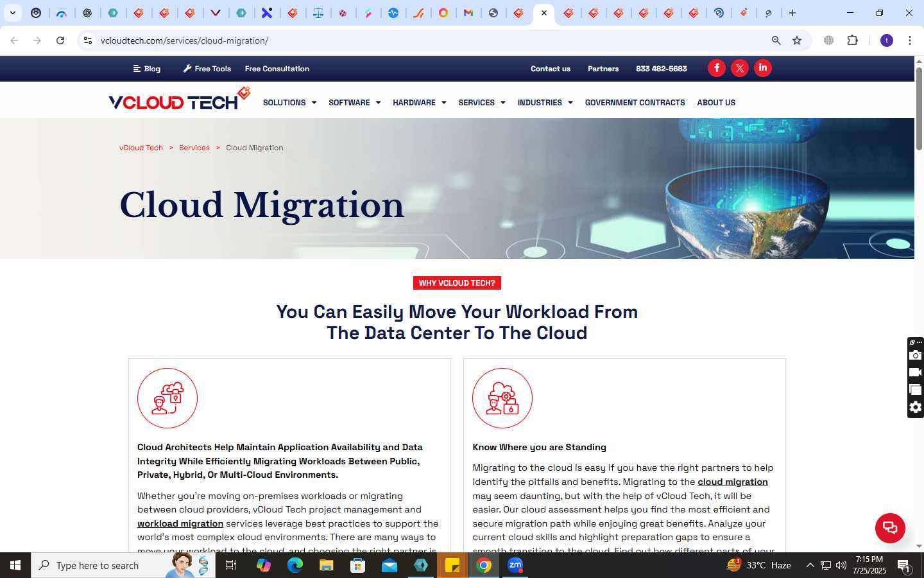Open the Chrome profile avatar
The height and width of the screenshot is (578, 924).
(x=887, y=40)
